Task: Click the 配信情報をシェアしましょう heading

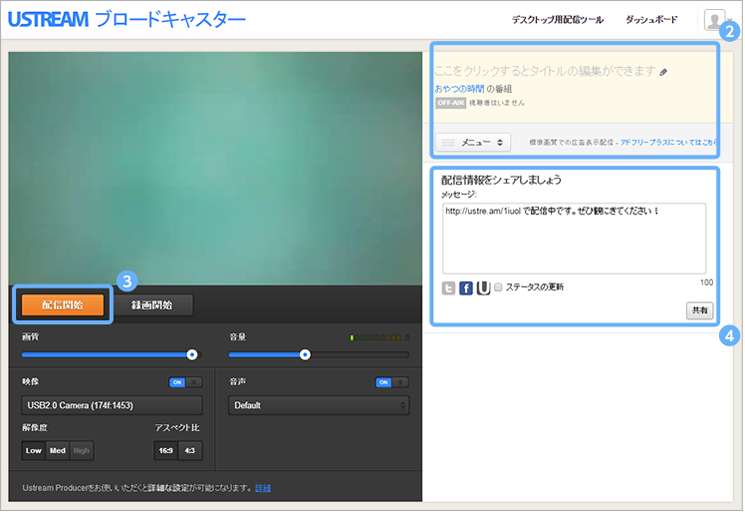Action: pyautogui.click(x=501, y=180)
